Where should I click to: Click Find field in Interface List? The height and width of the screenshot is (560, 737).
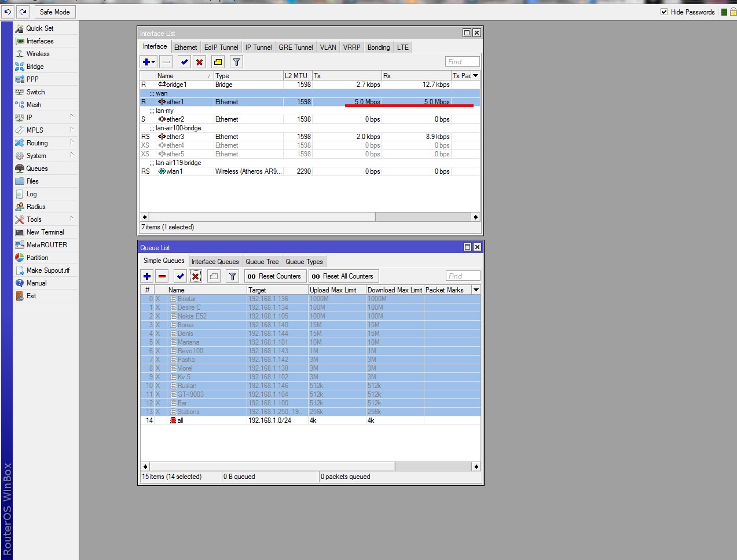[463, 62]
